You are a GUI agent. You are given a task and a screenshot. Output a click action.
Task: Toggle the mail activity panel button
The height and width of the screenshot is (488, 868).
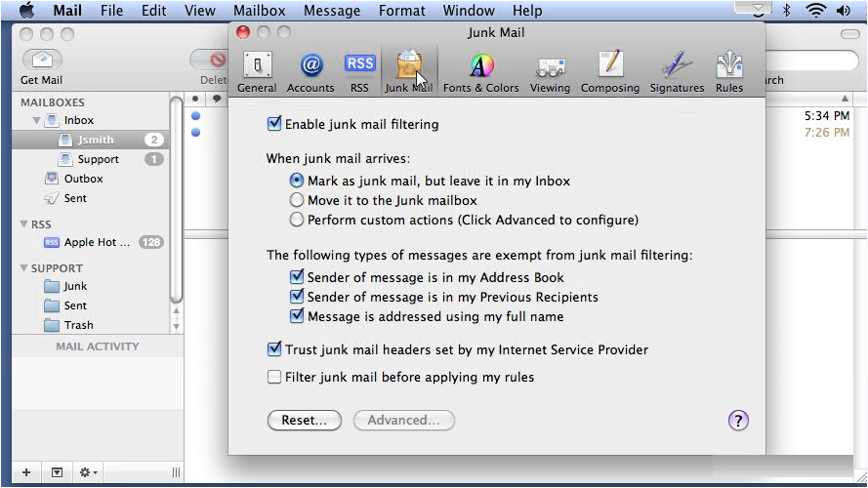(57, 472)
